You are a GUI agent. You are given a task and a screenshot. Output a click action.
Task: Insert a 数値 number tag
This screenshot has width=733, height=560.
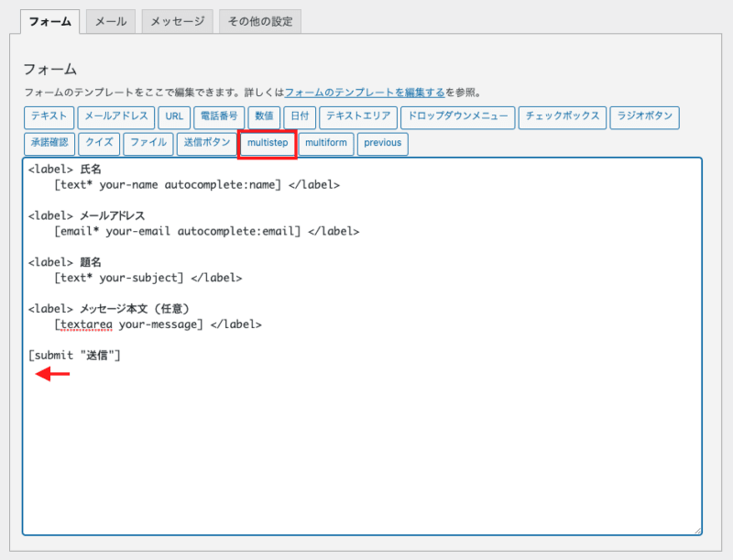click(x=264, y=116)
